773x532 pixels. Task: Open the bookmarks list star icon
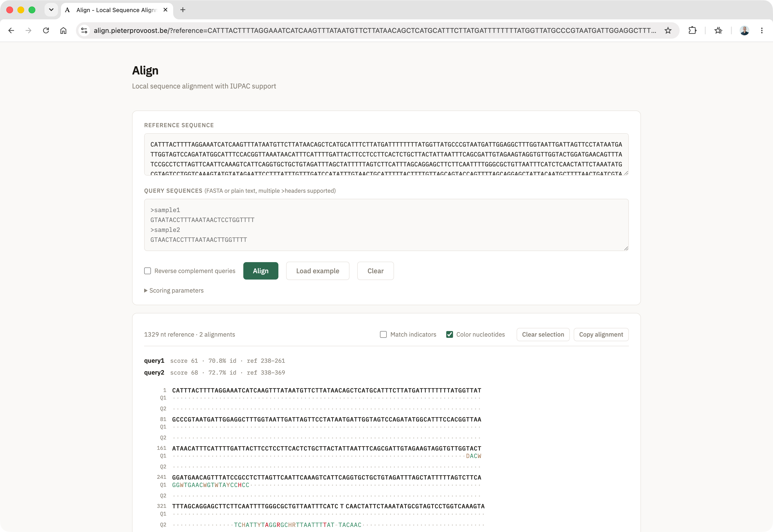click(x=718, y=30)
